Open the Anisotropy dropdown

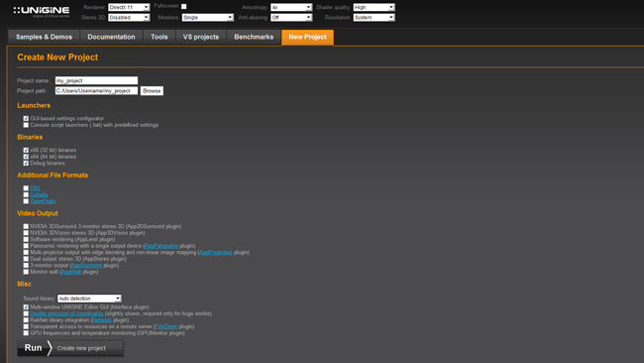pyautogui.click(x=291, y=7)
